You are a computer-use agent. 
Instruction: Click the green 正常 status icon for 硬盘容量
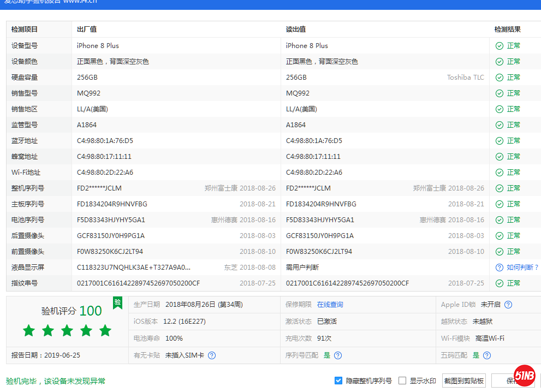click(x=499, y=77)
